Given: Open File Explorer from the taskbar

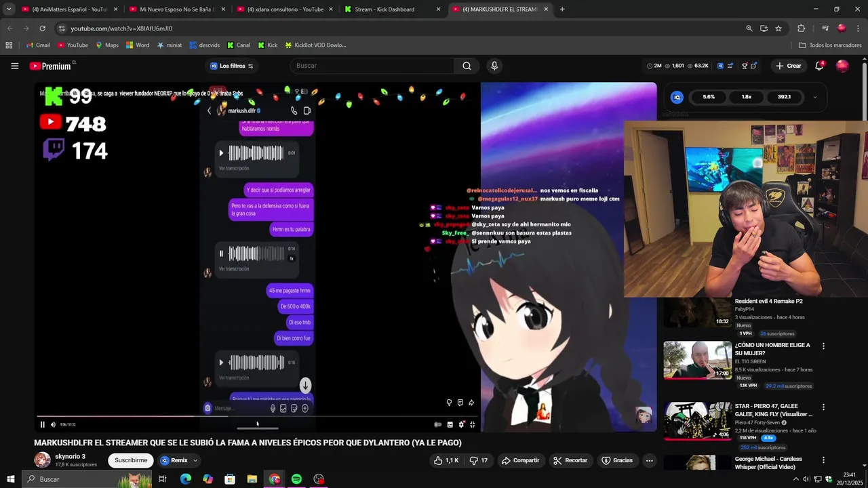Looking at the screenshot, I should click(252, 479).
